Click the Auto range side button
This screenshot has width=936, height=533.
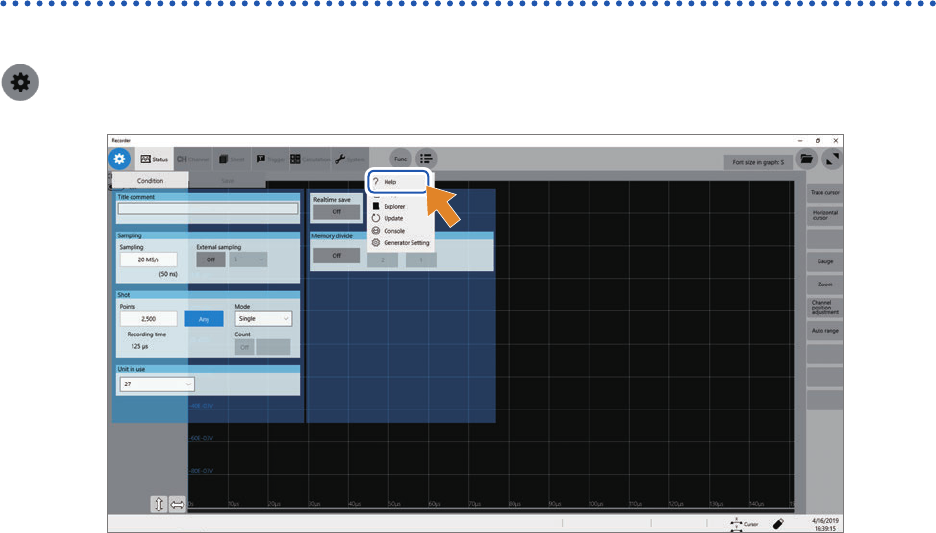[x=825, y=331]
